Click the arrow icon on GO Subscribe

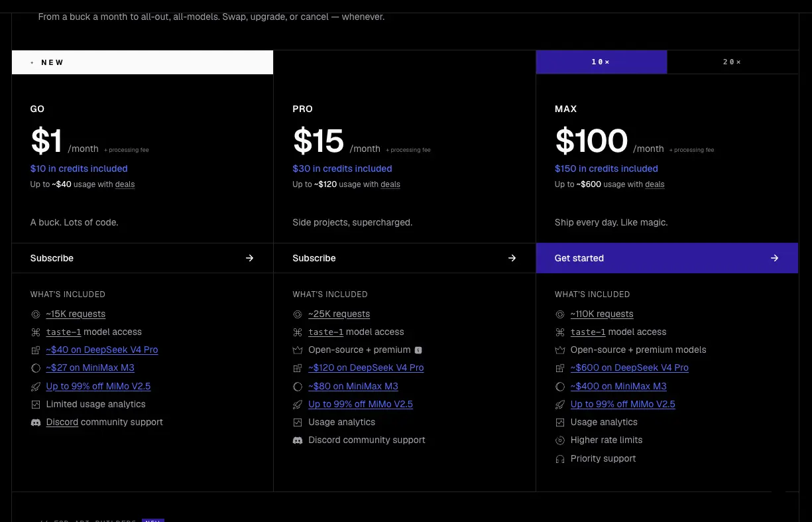249,258
